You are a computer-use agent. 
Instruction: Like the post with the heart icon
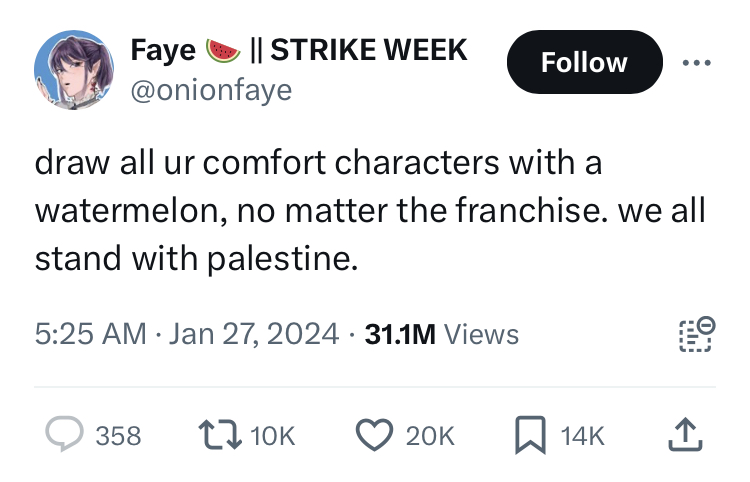pyautogui.click(x=376, y=435)
